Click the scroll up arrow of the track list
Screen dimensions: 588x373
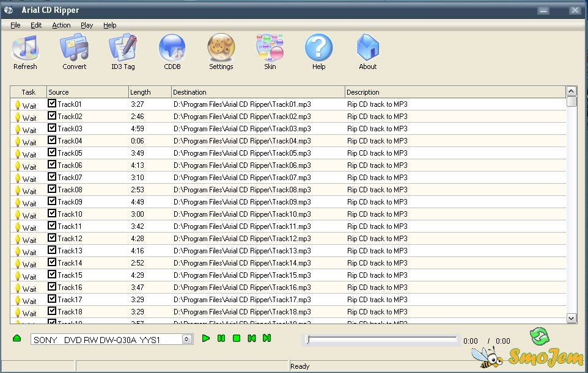click(x=571, y=91)
